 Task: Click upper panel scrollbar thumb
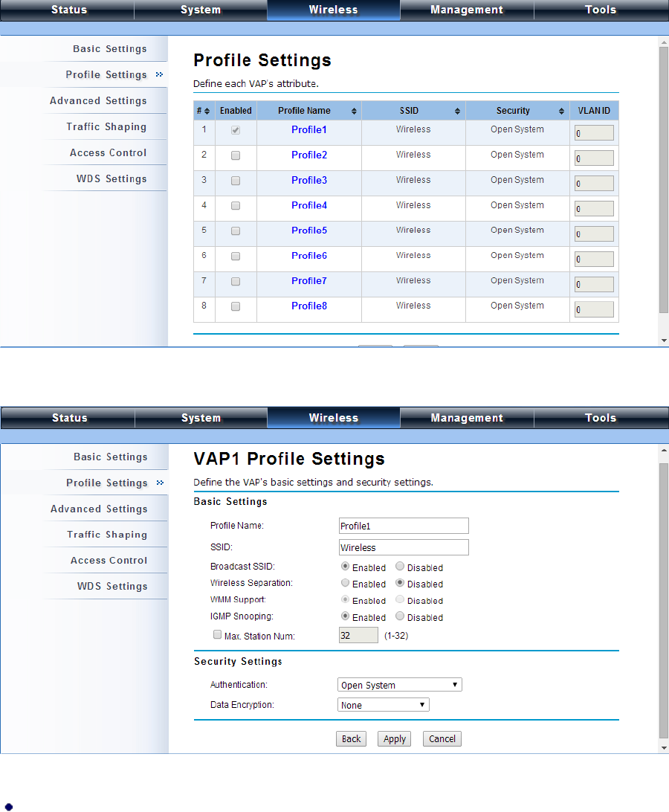tap(664, 180)
